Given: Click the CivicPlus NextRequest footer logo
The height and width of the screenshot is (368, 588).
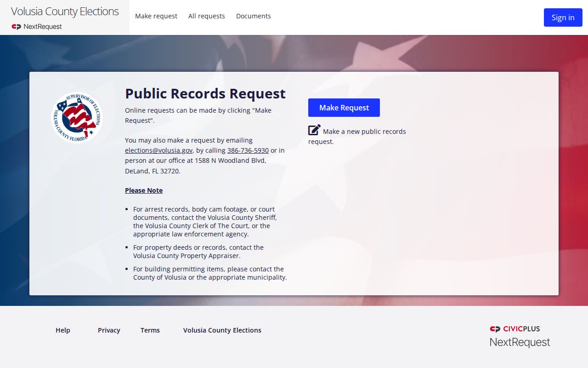Looking at the screenshot, I should [520, 336].
